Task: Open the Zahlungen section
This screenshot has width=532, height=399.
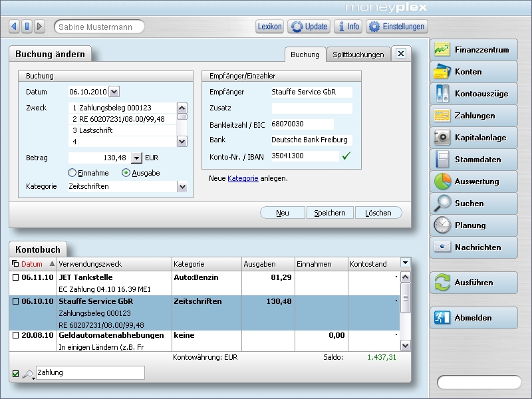Action: tap(473, 116)
